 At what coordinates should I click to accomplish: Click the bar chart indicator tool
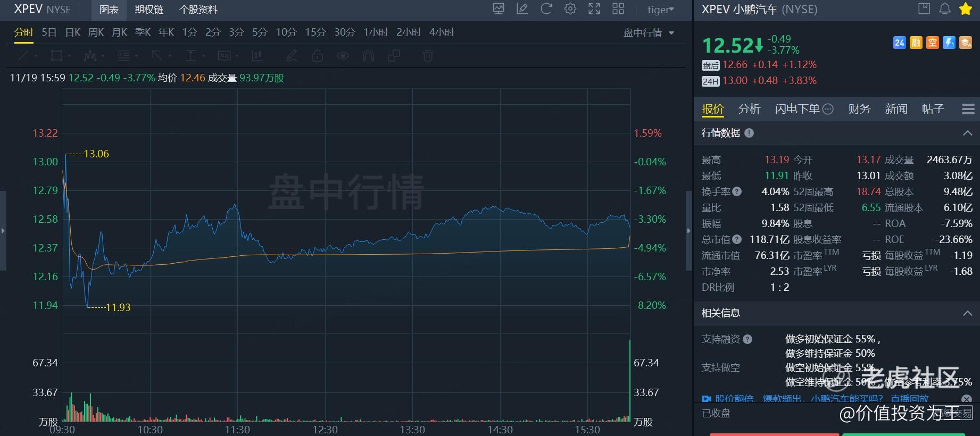[x=258, y=55]
